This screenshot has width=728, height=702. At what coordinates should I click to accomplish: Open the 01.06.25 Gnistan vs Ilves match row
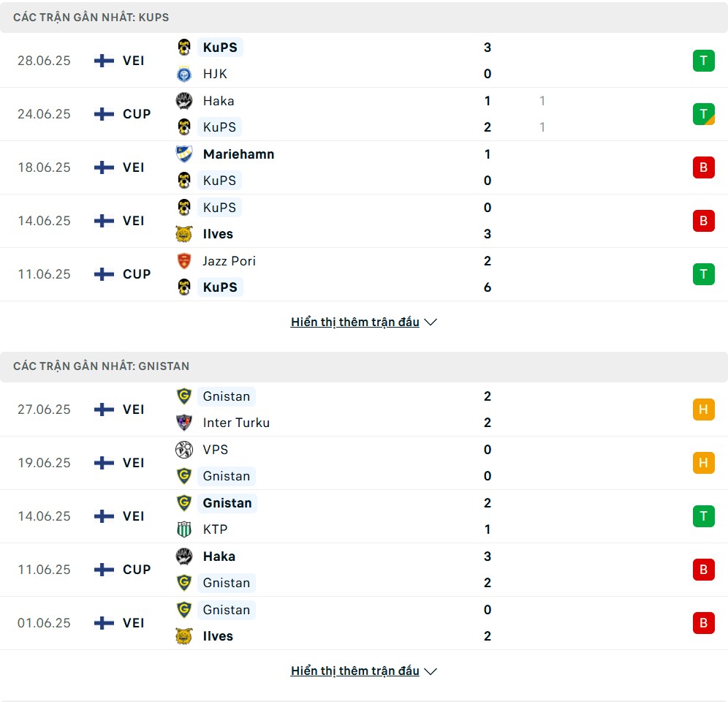pyautogui.click(x=364, y=623)
